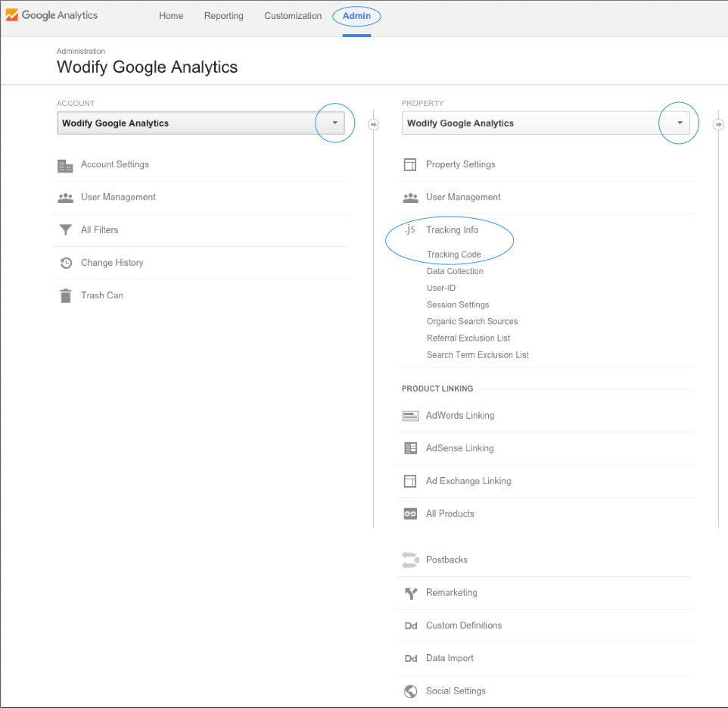This screenshot has height=708, width=728.
Task: Click the Account Settings building icon
Action: coord(65,165)
